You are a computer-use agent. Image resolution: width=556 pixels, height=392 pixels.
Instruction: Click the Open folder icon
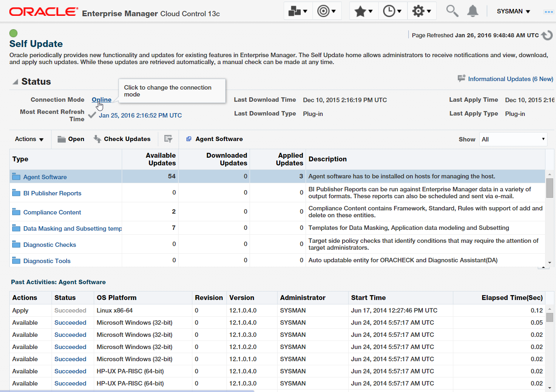tap(62, 139)
